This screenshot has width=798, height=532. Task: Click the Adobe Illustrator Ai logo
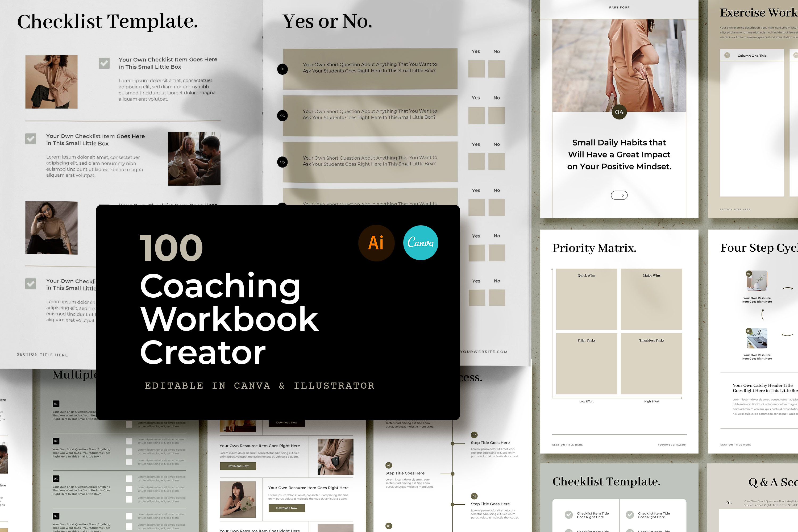tap(376, 243)
